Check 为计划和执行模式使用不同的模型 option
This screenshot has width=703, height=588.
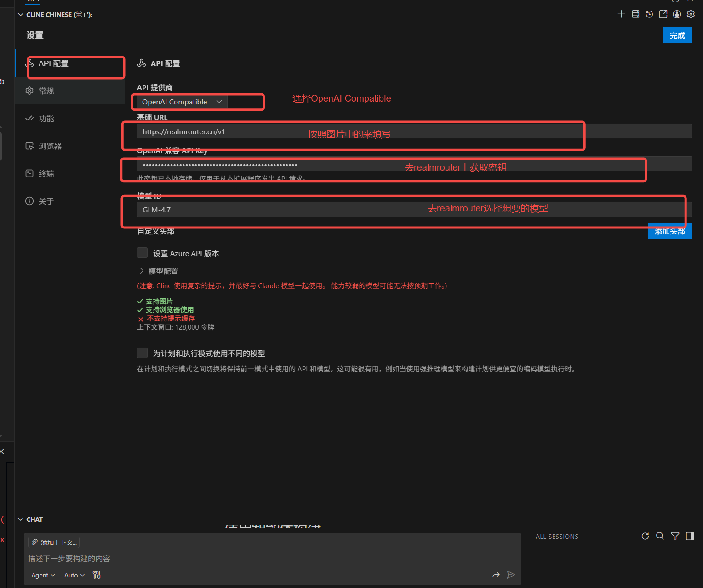[143, 353]
